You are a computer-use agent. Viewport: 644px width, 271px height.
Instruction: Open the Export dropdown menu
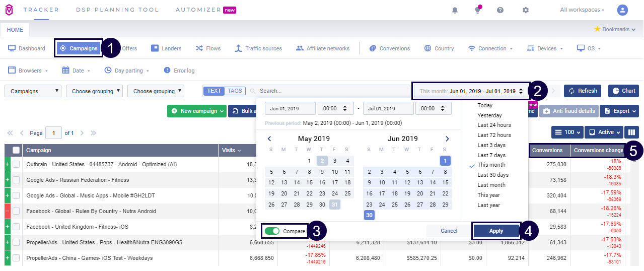pyautogui.click(x=619, y=111)
